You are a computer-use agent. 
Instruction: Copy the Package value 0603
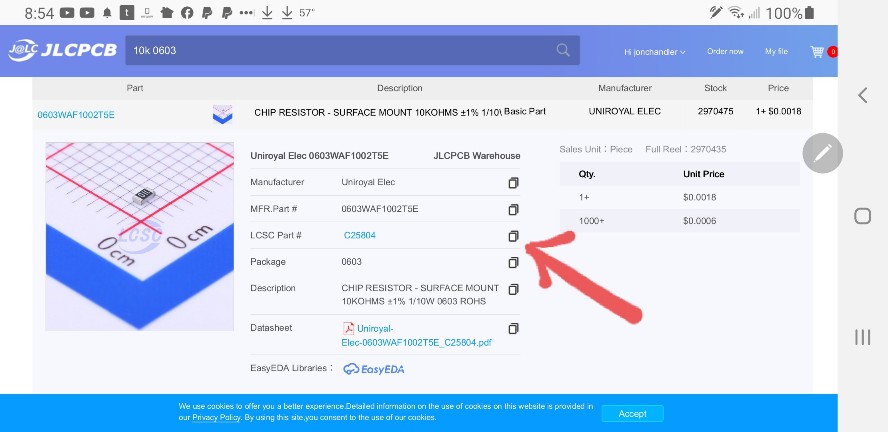coord(513,262)
